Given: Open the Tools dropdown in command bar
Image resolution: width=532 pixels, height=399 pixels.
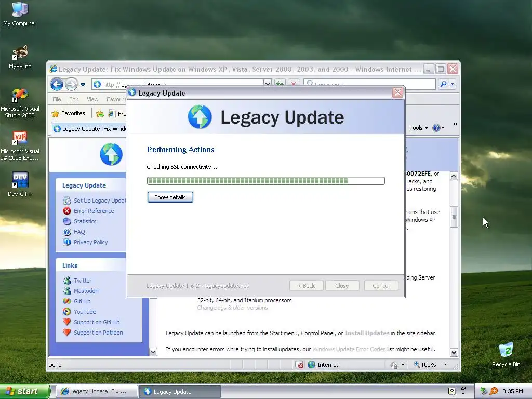Looking at the screenshot, I should click(418, 128).
